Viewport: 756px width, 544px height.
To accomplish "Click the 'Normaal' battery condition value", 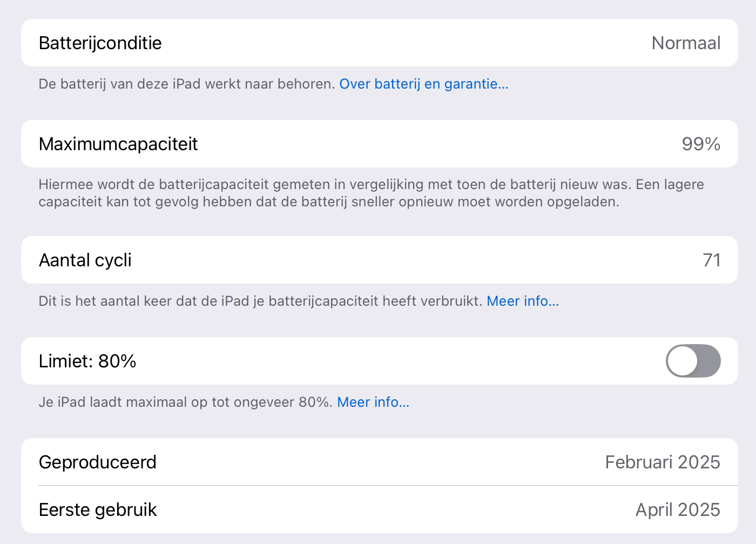I will click(x=686, y=43).
